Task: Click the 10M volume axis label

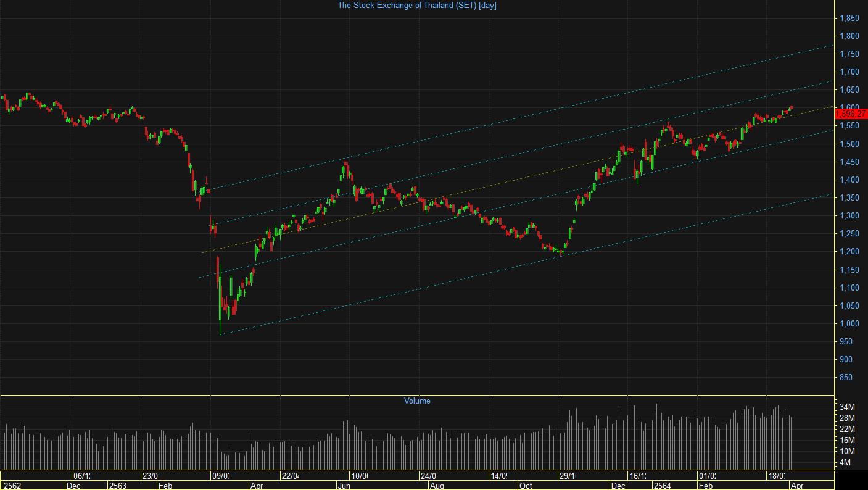Action: 847,451
